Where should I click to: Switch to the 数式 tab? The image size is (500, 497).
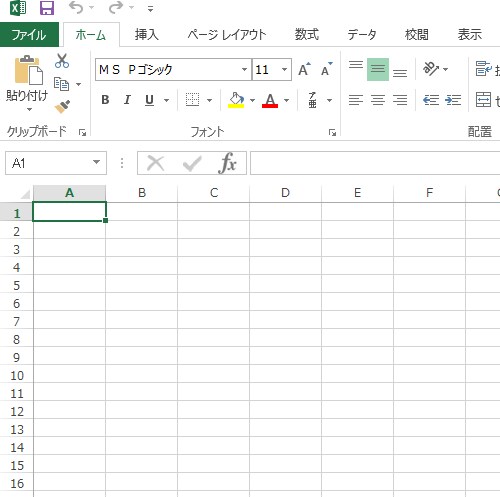point(307,35)
